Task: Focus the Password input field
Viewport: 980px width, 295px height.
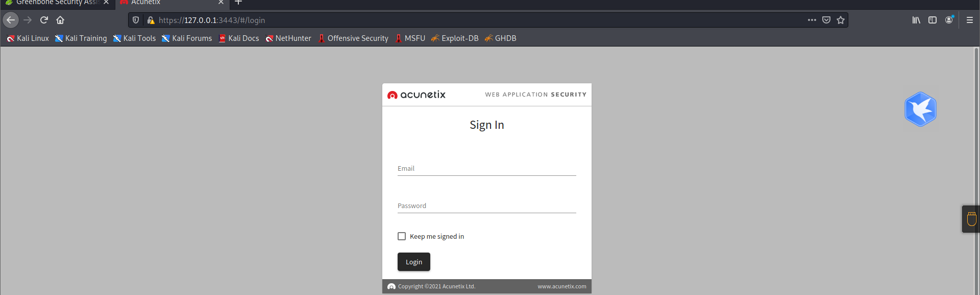Action: click(487, 206)
